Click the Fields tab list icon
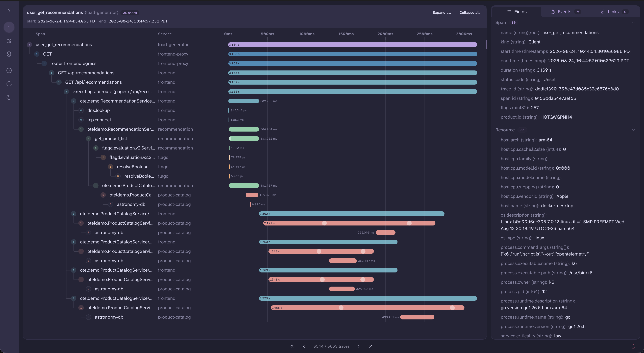The image size is (644, 353). tap(509, 12)
